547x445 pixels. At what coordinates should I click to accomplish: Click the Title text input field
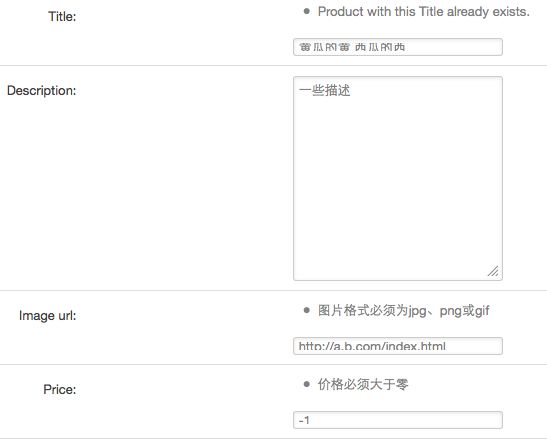398,47
